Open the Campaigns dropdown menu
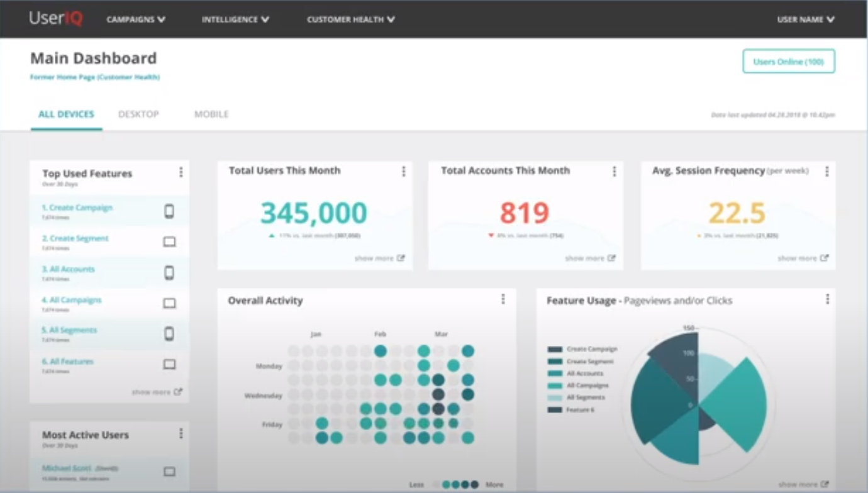The height and width of the screenshot is (493, 868). (x=136, y=19)
